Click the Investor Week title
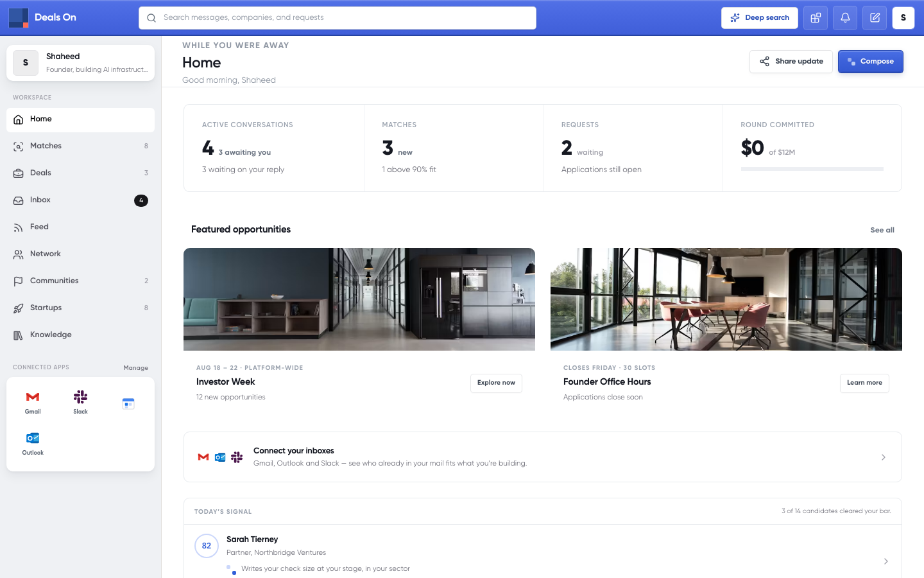Screen dimensions: 924x578 226,381
